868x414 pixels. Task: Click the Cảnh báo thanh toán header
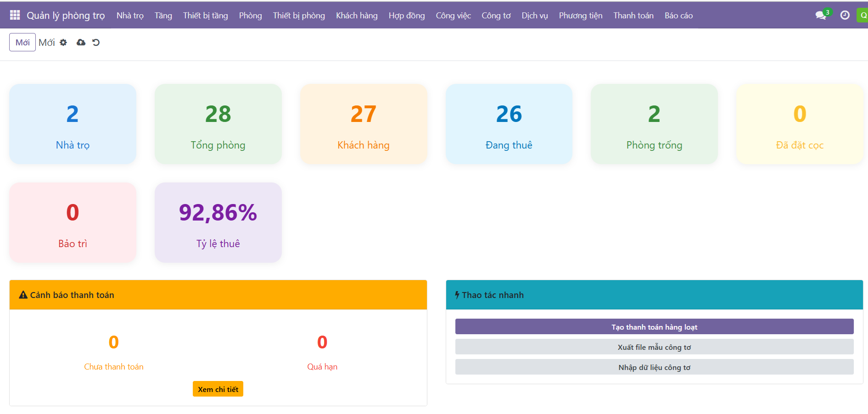coord(218,295)
